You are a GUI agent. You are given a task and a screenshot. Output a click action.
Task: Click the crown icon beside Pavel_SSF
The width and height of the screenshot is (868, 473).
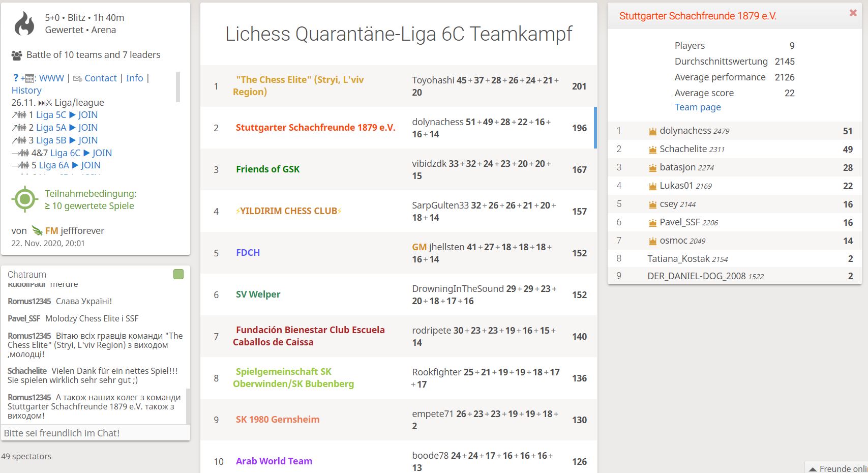coord(652,223)
